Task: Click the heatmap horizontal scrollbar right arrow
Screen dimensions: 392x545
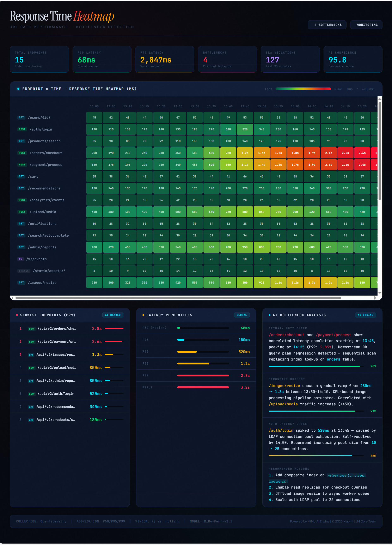Action: coord(375,298)
